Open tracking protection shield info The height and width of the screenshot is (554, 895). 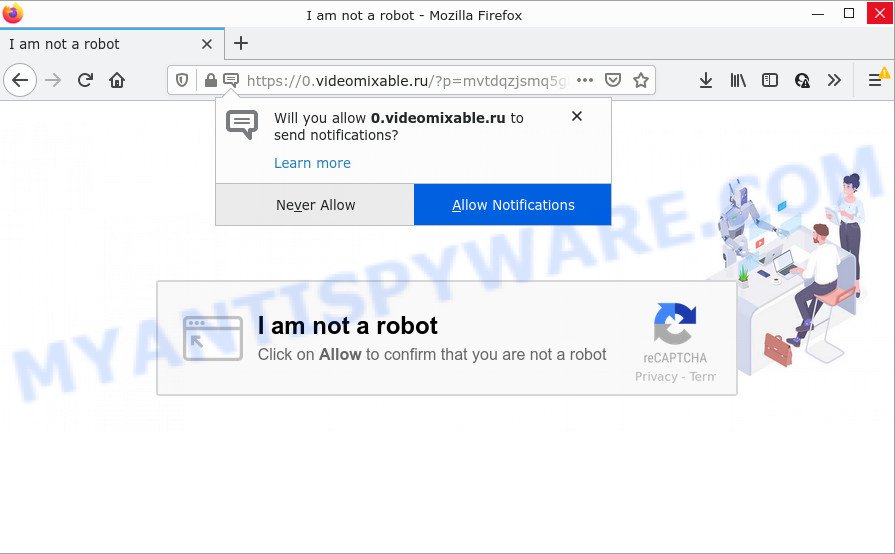pos(182,80)
